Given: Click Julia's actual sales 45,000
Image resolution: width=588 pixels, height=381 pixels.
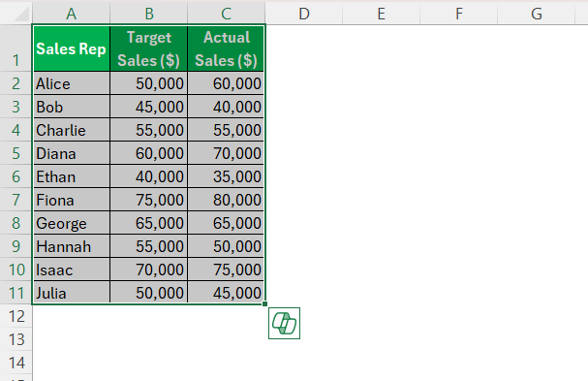Looking at the screenshot, I should click(x=226, y=293).
